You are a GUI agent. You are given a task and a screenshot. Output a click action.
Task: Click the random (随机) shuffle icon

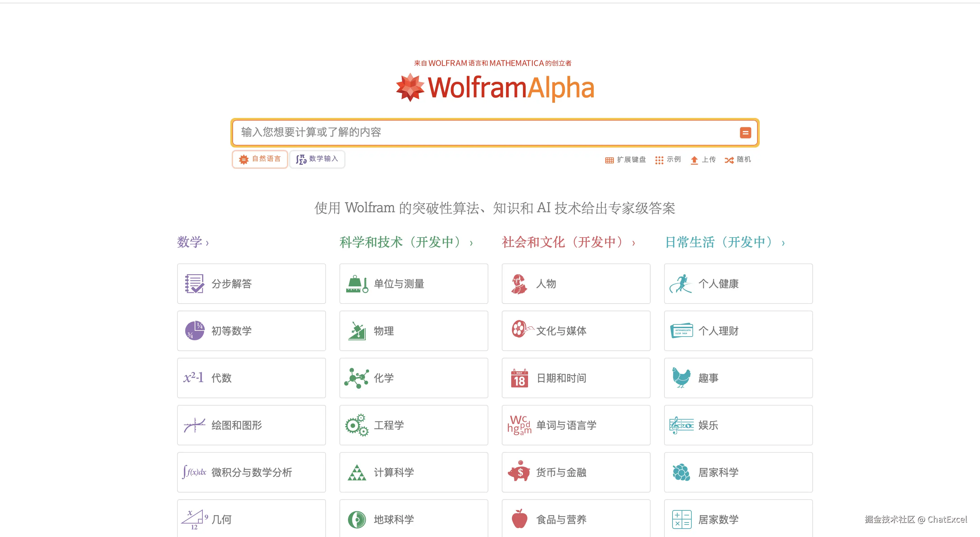coord(729,160)
